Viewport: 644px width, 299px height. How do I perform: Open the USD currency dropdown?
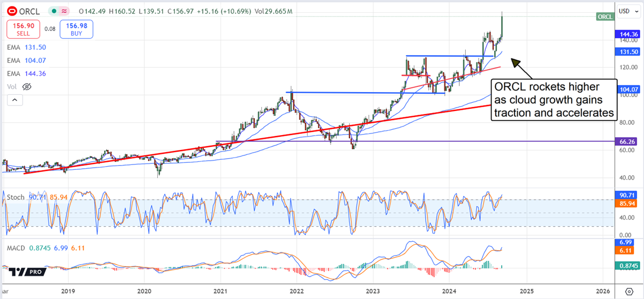tap(628, 11)
